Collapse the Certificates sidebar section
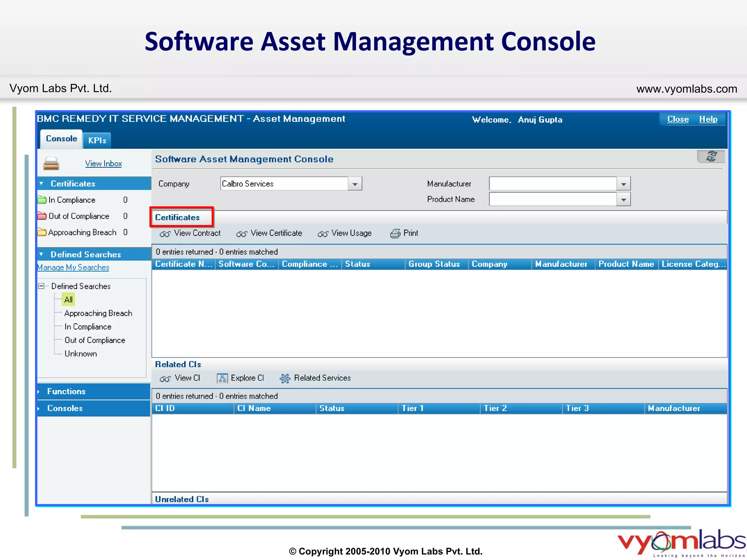Viewport: 747px width, 560px height. click(x=41, y=183)
